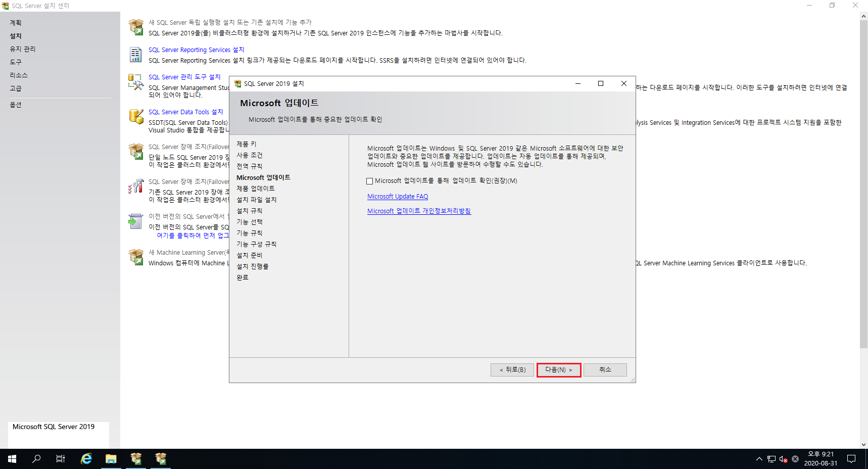The height and width of the screenshot is (469, 868).
Task: Select 도구 in the Installation Center sidebar
Action: (16, 62)
